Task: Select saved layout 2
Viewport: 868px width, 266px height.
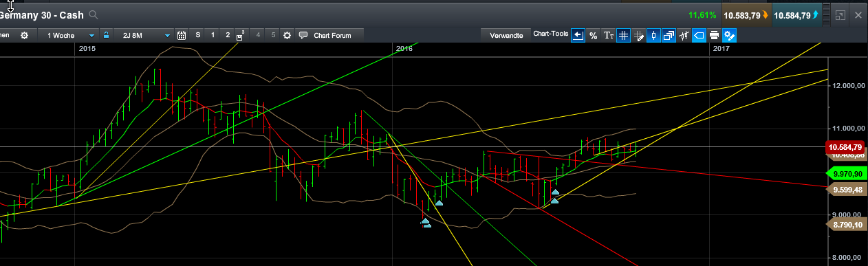Action: (228, 35)
